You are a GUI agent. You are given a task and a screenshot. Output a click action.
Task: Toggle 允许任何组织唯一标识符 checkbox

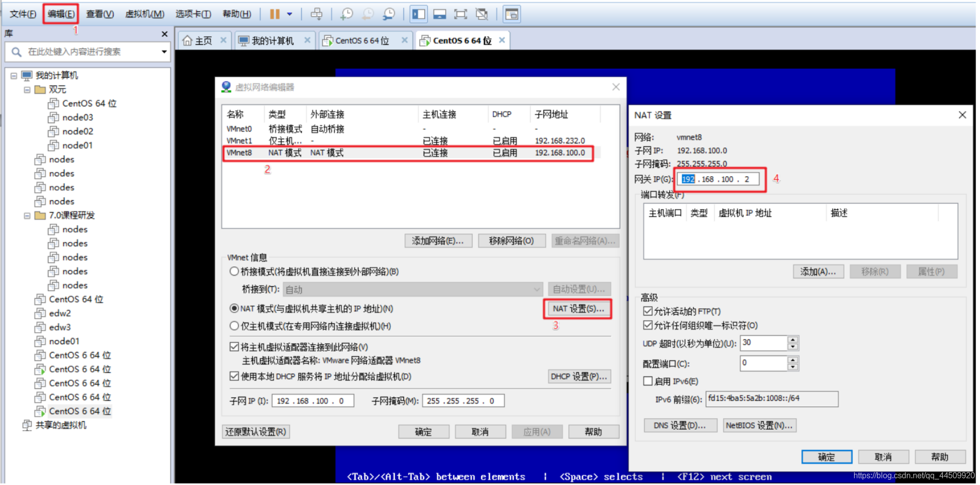pyautogui.click(x=647, y=325)
